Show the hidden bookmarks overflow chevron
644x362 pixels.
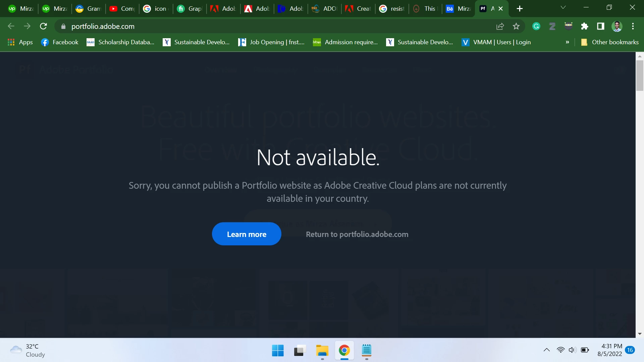coord(568,42)
